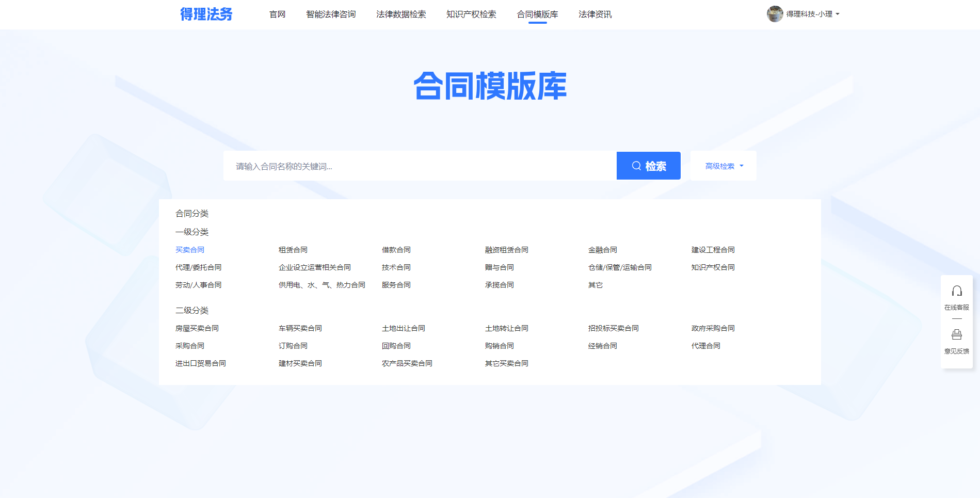The height and width of the screenshot is (498, 980).
Task: Focus the contract keyword search field
Action: [x=420, y=166]
